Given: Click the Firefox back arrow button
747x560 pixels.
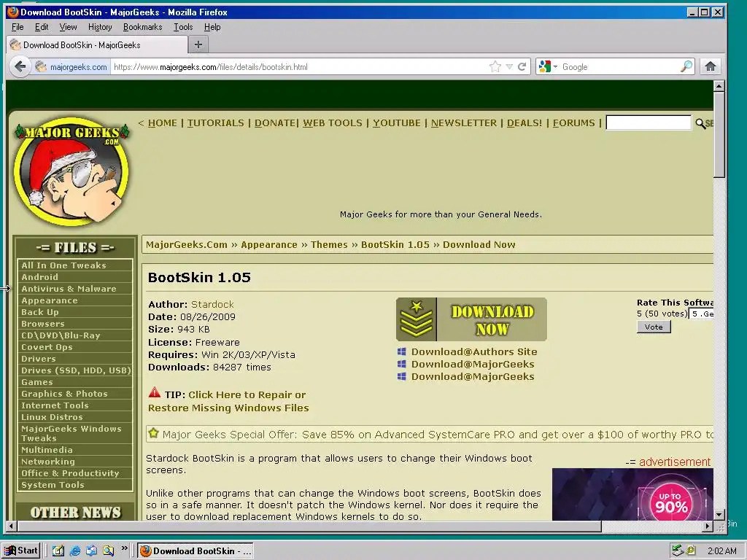Looking at the screenshot, I should tap(20, 66).
